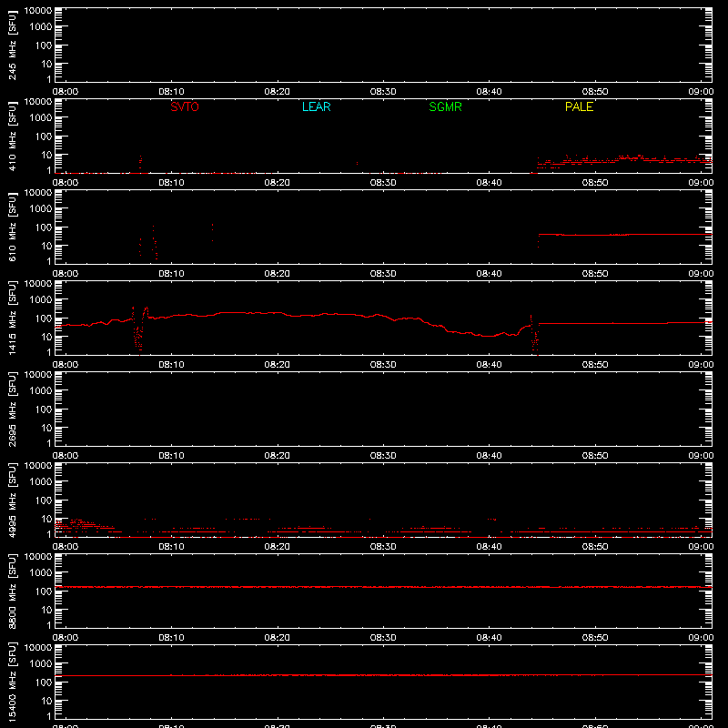The height and width of the screenshot is (728, 728).
Task: Click 08:40 tick label below 8800 MHz panel
Action: (x=489, y=638)
